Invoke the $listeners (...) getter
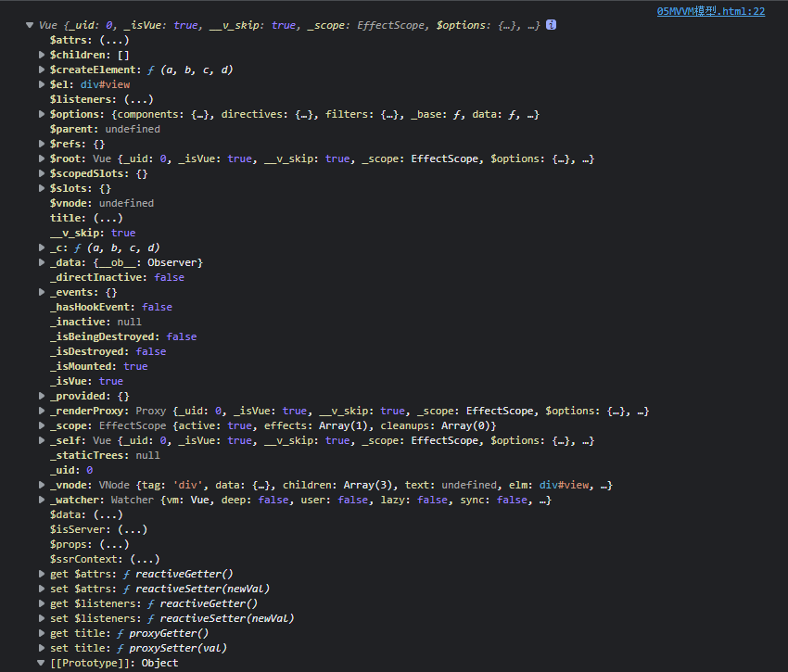This screenshot has width=788, height=672. pyautogui.click(x=139, y=99)
